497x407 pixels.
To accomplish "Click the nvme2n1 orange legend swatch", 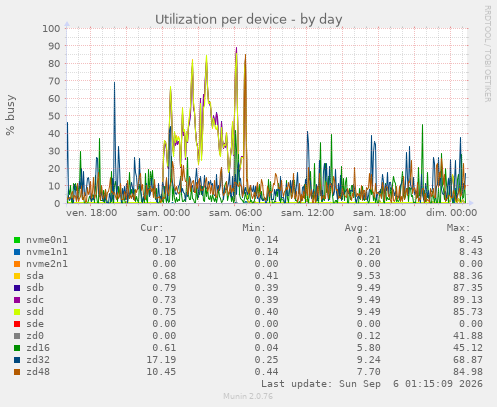I will pyautogui.click(x=17, y=264).
